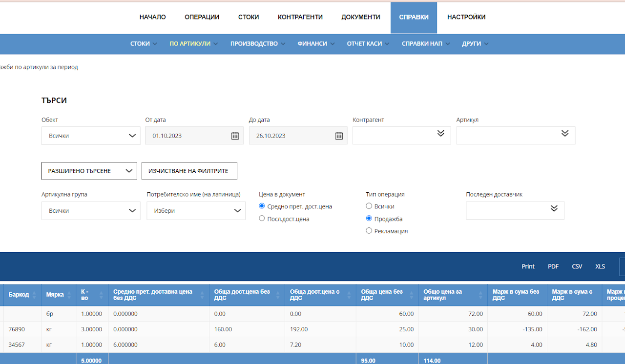Open the По артикули submenu

pyautogui.click(x=194, y=43)
